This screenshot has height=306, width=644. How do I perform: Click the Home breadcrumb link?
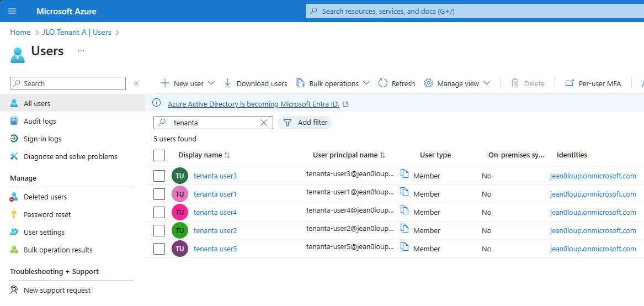pos(20,32)
